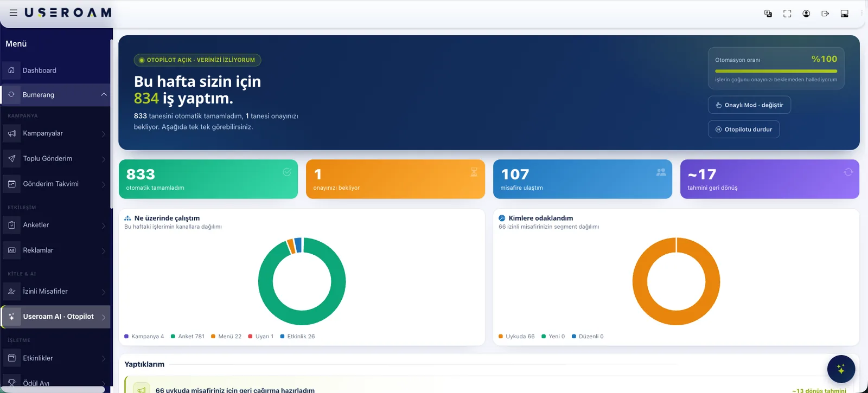Click the panel layout icon in header

(844, 14)
